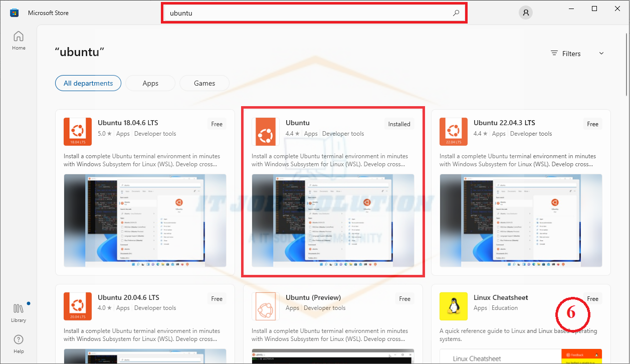
Task: Click Free button for Ubuntu 18.04.6 LTS
Action: point(217,124)
